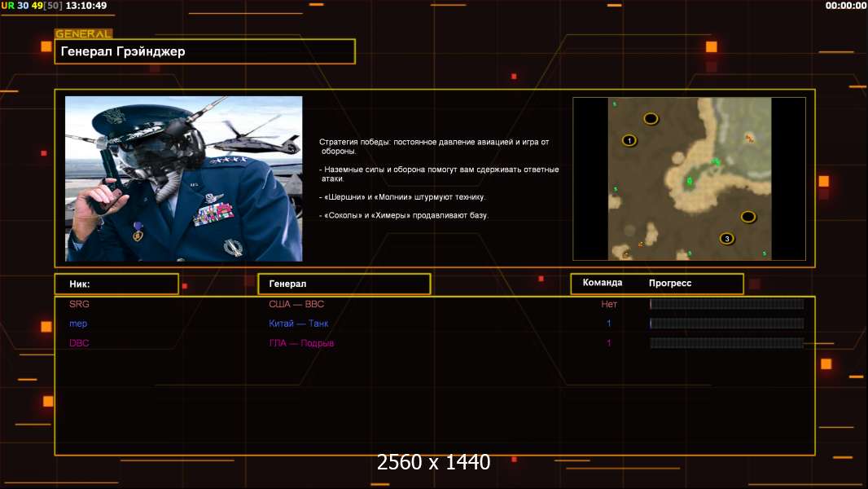Open the ГЛА — Подрыв general selection
The image size is (868, 489).
coord(301,343)
